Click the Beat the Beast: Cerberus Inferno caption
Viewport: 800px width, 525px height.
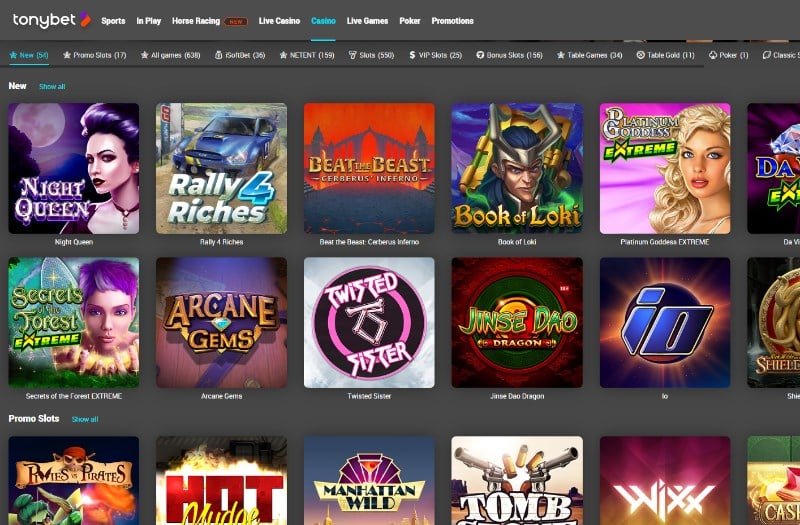(x=369, y=242)
